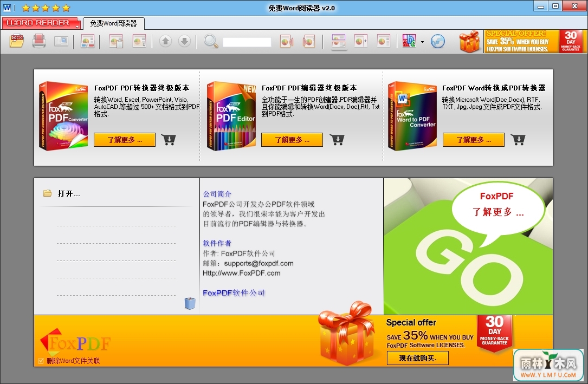588x384 pixels.
Task: Click the blue globe refresh icon
Action: pos(438,41)
